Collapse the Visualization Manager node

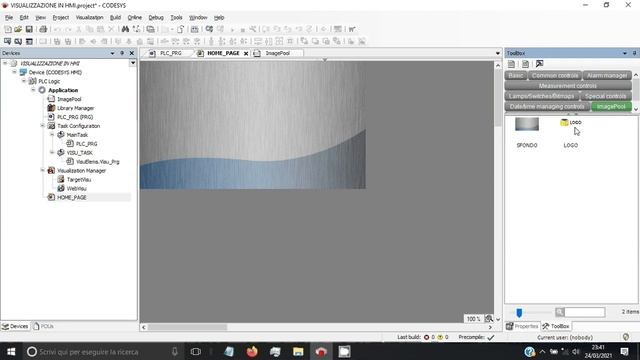[x=42, y=170]
